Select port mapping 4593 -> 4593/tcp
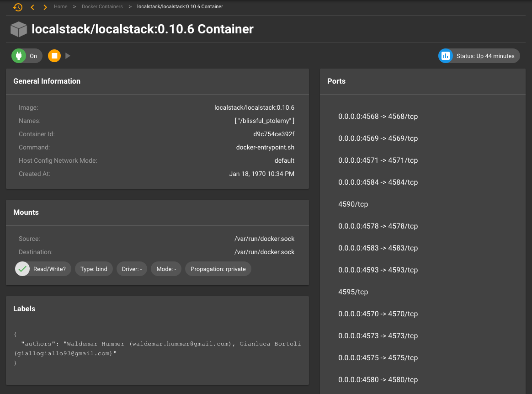The height and width of the screenshot is (394, 532). (x=378, y=270)
